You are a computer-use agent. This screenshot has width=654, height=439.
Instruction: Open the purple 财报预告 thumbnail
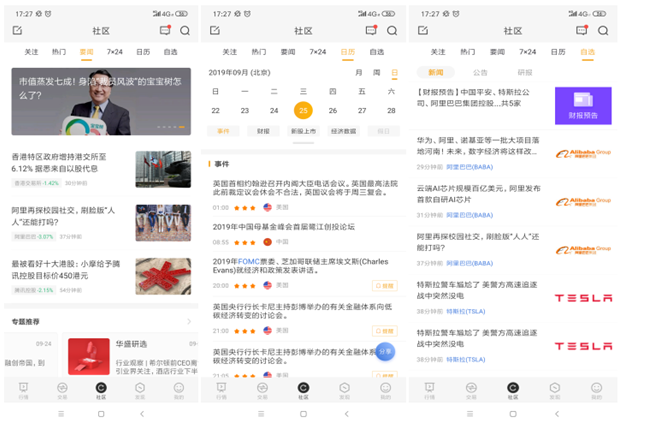click(583, 106)
